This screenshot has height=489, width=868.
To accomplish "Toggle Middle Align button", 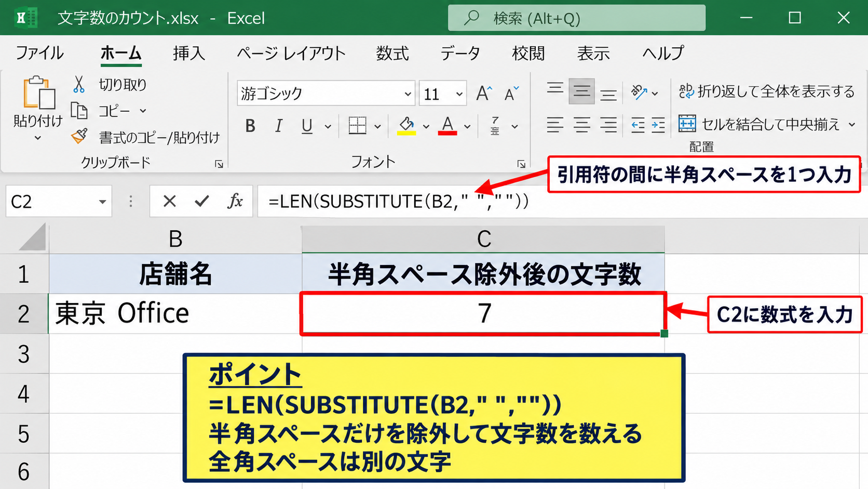I will coord(581,91).
